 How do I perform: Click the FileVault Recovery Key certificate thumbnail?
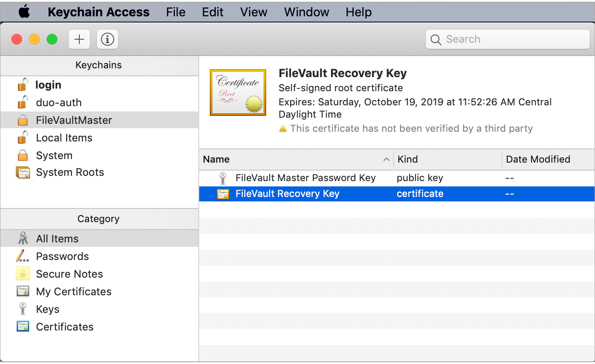point(238,92)
